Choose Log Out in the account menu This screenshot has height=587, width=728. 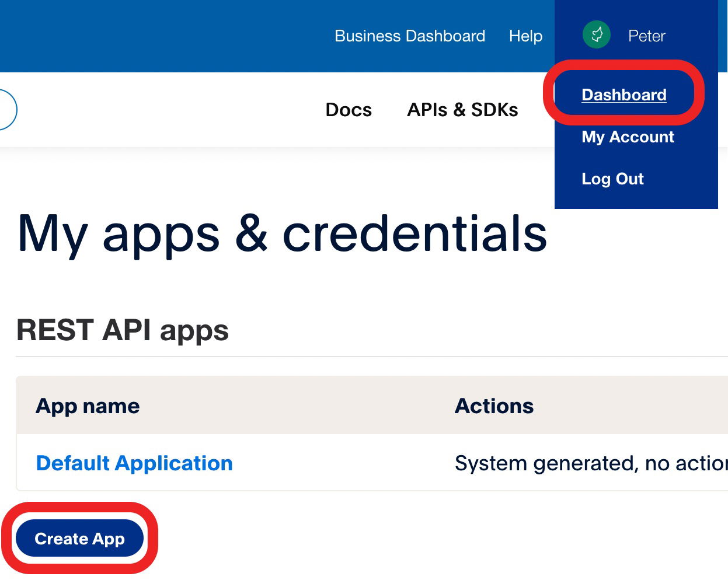tap(612, 179)
